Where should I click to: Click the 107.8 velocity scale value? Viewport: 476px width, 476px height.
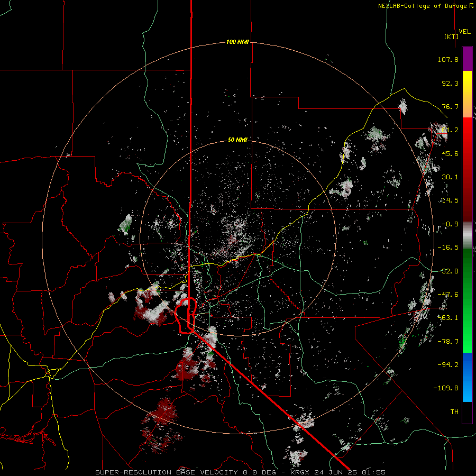click(448, 59)
